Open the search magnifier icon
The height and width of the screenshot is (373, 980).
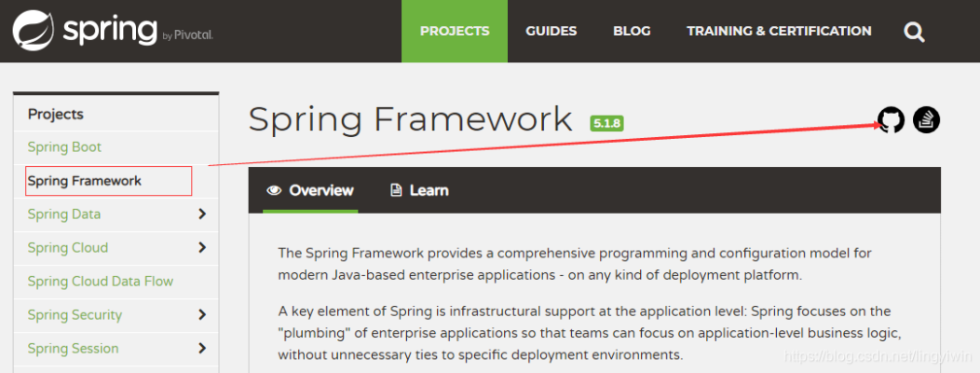coord(914,32)
